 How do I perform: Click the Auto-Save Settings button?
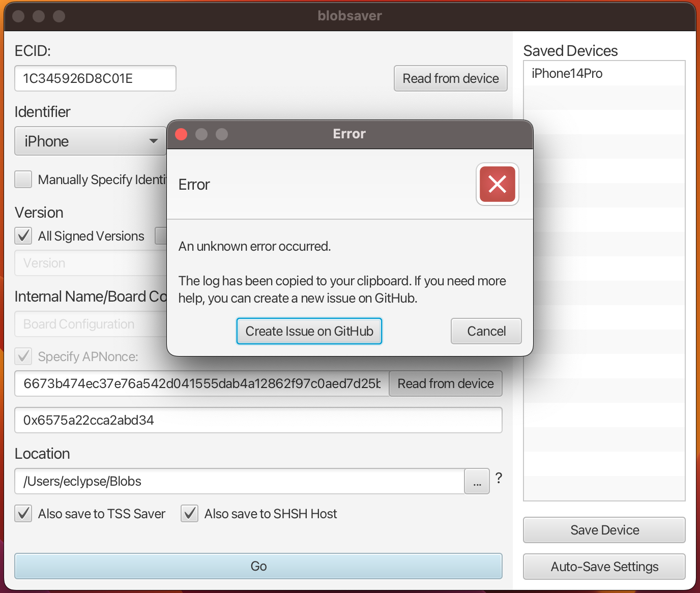click(x=604, y=567)
